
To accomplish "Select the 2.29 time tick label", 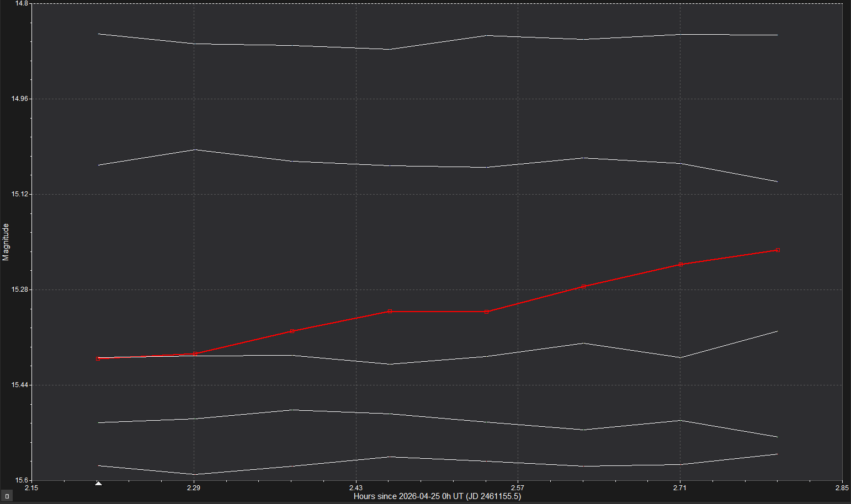I will [194, 488].
